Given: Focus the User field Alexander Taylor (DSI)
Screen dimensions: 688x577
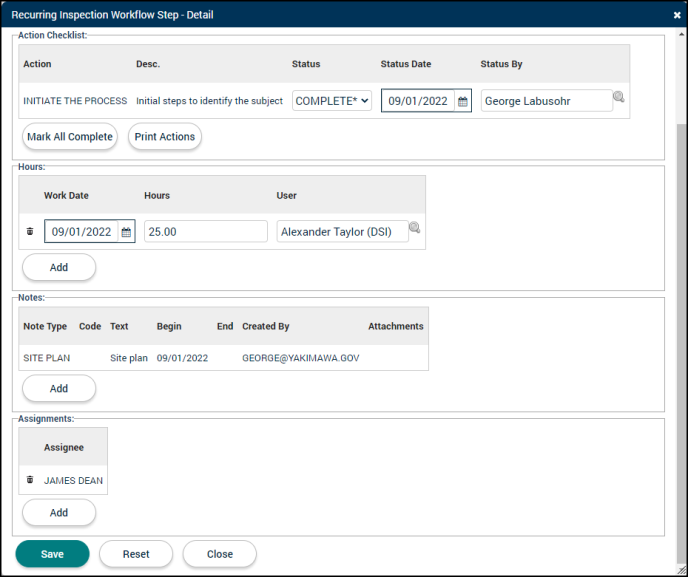Looking at the screenshot, I should click(x=342, y=232).
